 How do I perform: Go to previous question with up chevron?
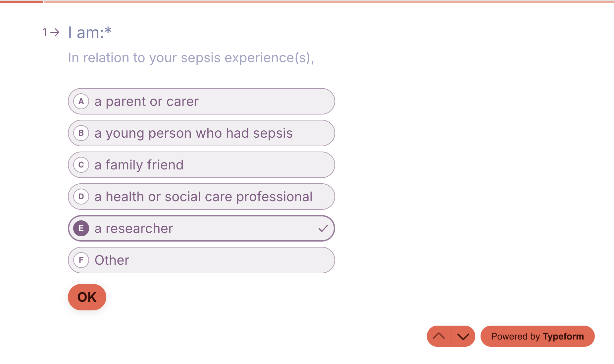pyautogui.click(x=439, y=336)
